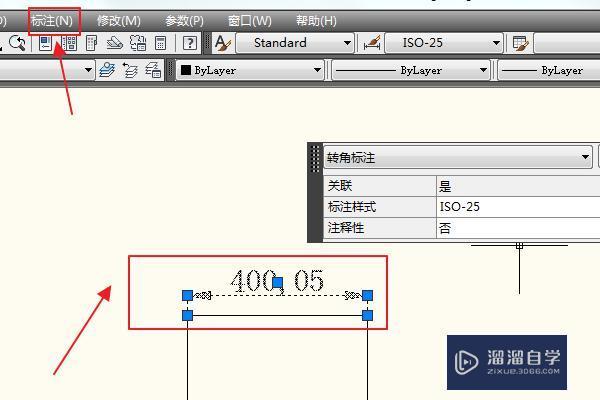Open the Tool Palettes window icon
Image resolution: width=600 pixels, height=400 pixels.
tap(91, 43)
